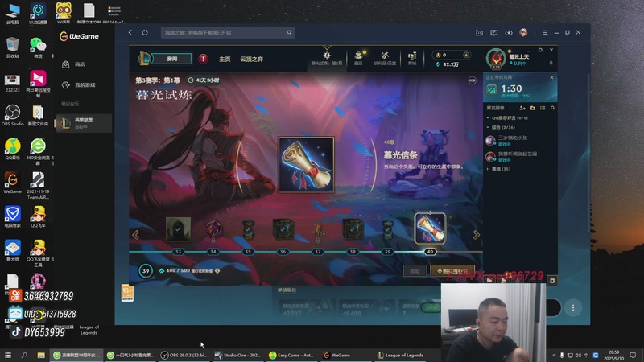The image size is (644, 362).
Task: Select the level 35 reward
Action: pyautogui.click(x=248, y=230)
